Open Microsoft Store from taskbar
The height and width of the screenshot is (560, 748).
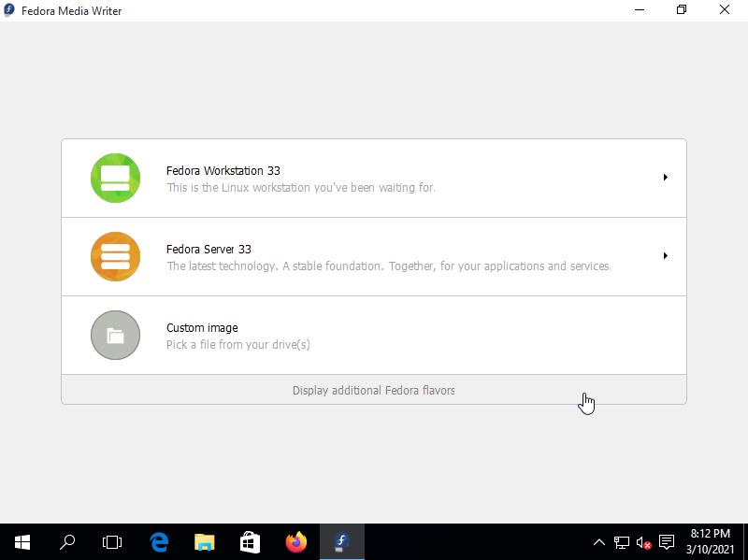pos(250,542)
